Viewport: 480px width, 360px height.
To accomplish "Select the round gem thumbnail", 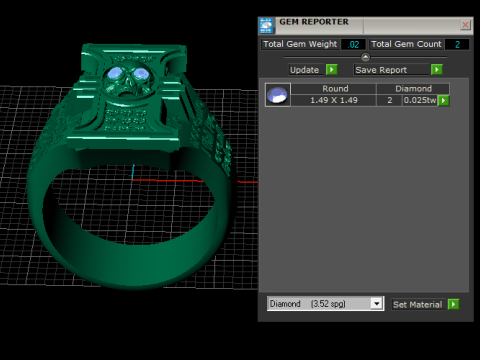I will click(x=278, y=95).
